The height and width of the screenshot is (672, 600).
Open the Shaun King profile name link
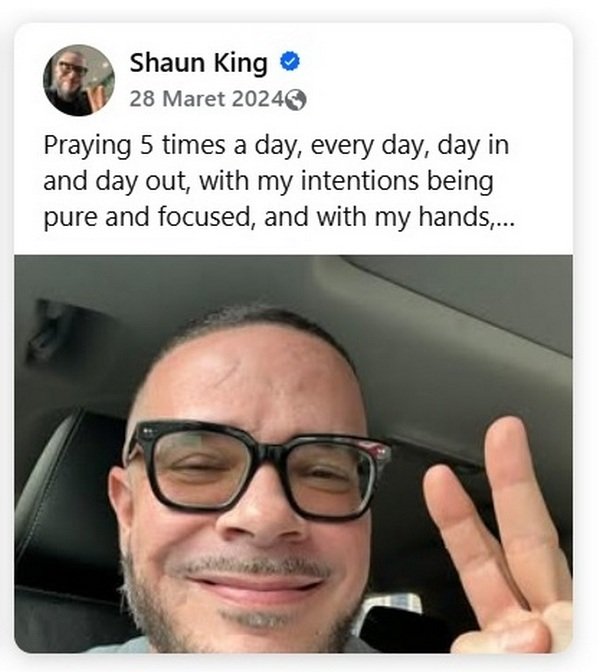tap(198, 63)
